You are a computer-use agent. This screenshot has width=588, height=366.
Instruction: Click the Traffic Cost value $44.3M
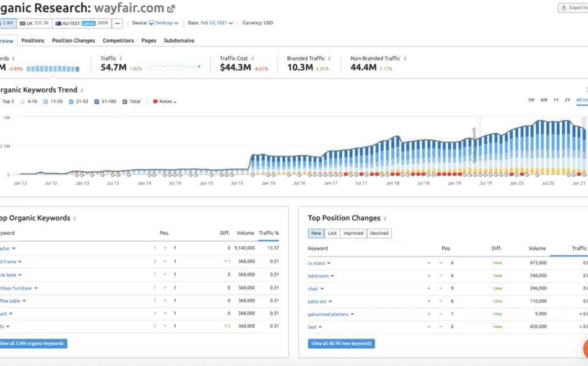tap(235, 67)
